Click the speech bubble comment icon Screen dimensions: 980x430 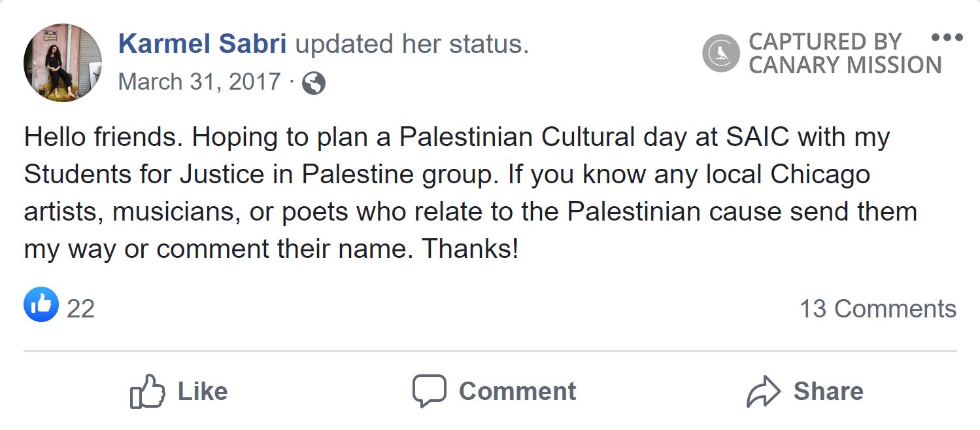coord(429,391)
